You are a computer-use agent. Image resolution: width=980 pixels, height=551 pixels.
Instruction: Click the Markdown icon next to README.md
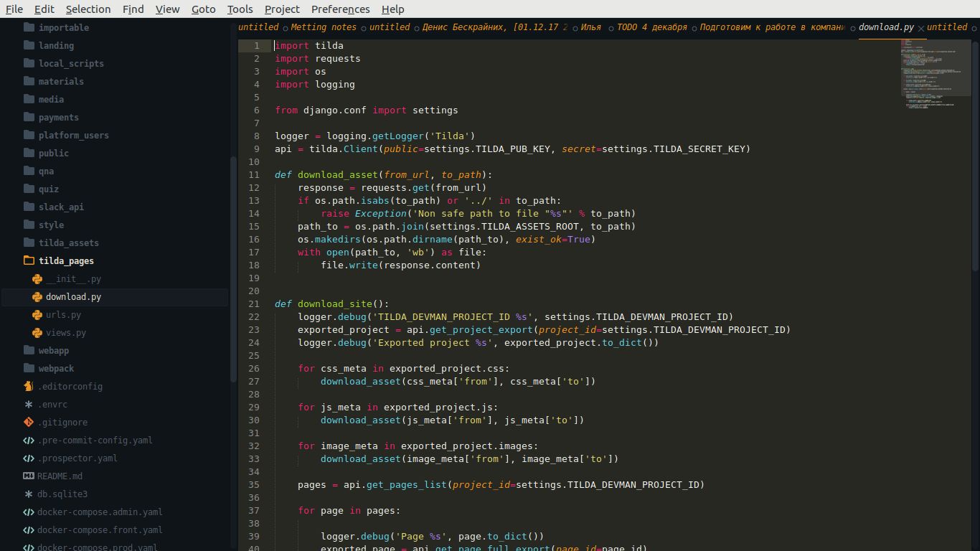tap(29, 476)
